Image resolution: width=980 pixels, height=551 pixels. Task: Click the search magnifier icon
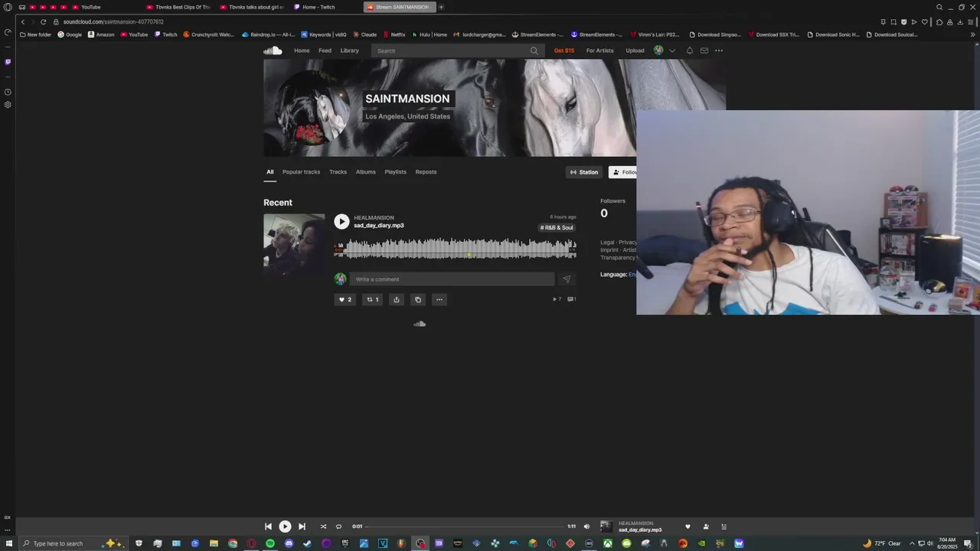point(534,51)
